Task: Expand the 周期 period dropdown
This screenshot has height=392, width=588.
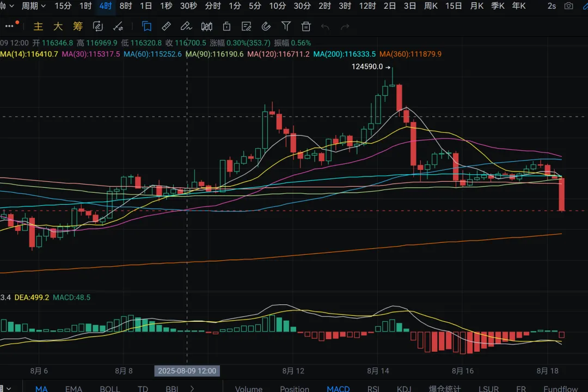Action: pos(33,6)
